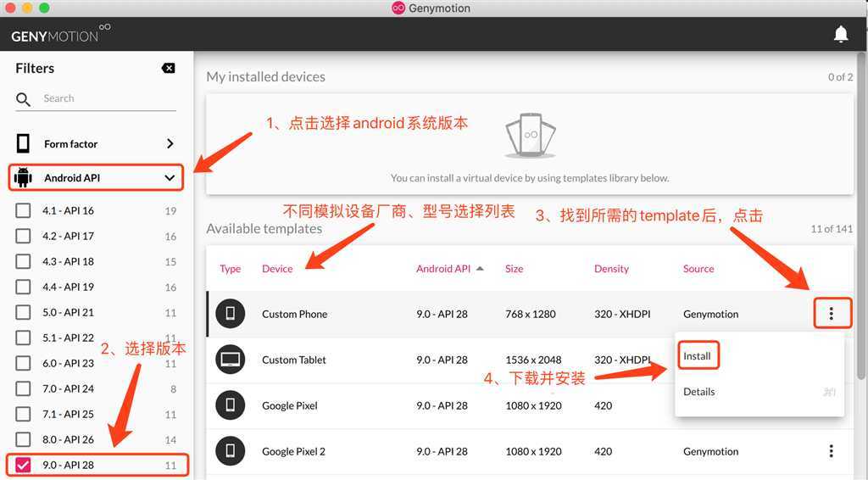Open the notifications bell icon

(x=841, y=34)
